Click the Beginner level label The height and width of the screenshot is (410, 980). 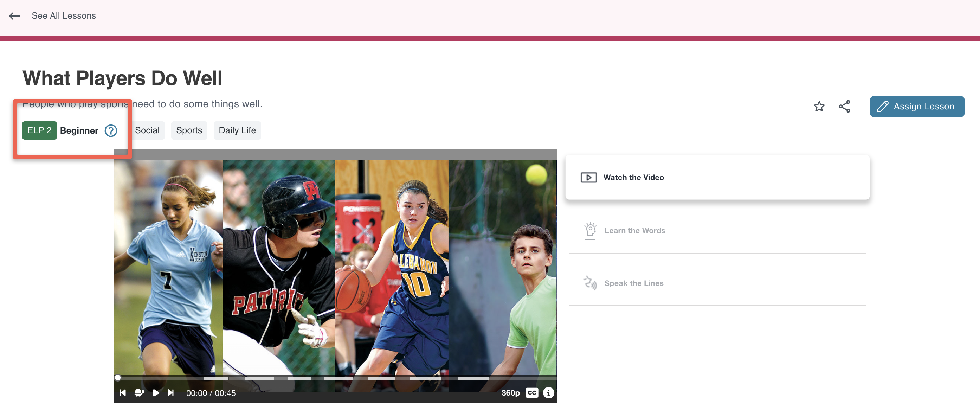pos(79,130)
